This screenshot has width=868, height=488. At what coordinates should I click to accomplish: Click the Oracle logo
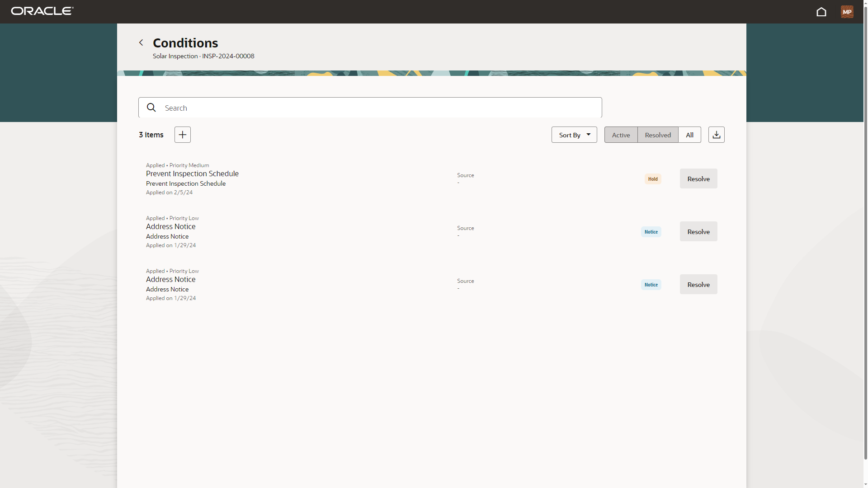pyautogui.click(x=42, y=11)
